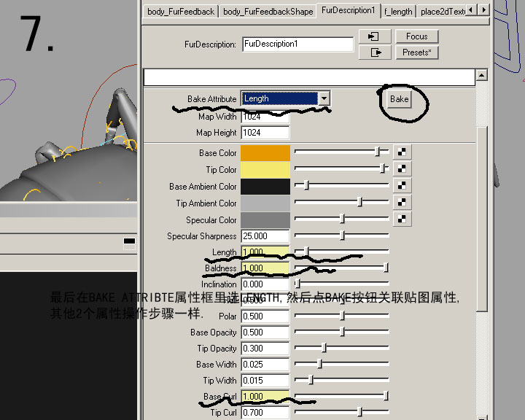Viewport: 525px width, 420px height.
Task: Click the load/select input connection icon
Action: point(375,36)
